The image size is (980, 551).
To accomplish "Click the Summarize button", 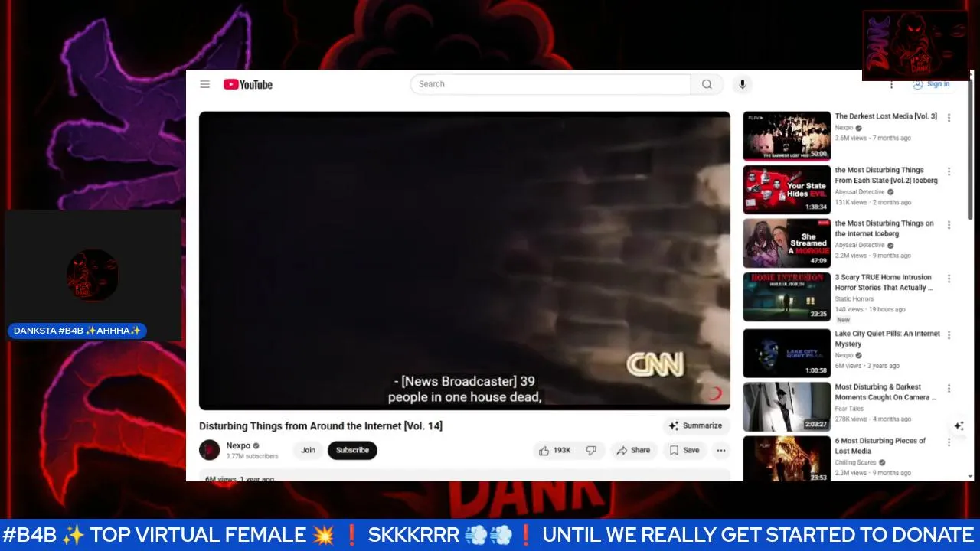I will (x=695, y=425).
